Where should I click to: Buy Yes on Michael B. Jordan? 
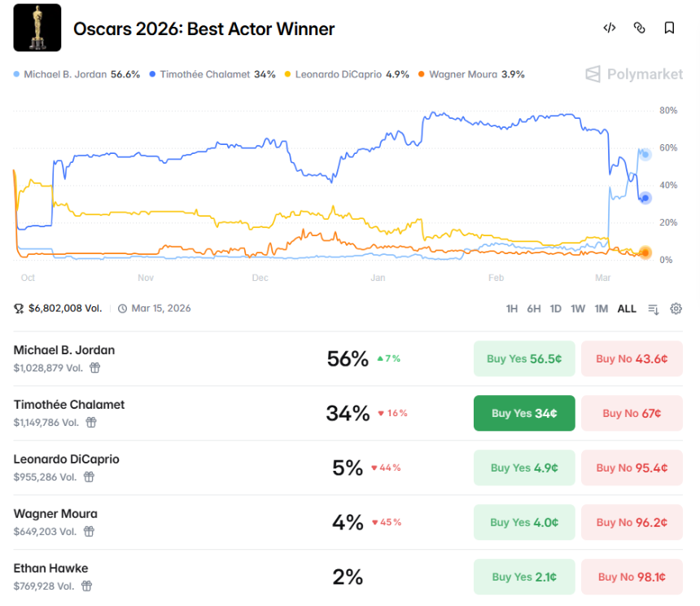pyautogui.click(x=523, y=358)
